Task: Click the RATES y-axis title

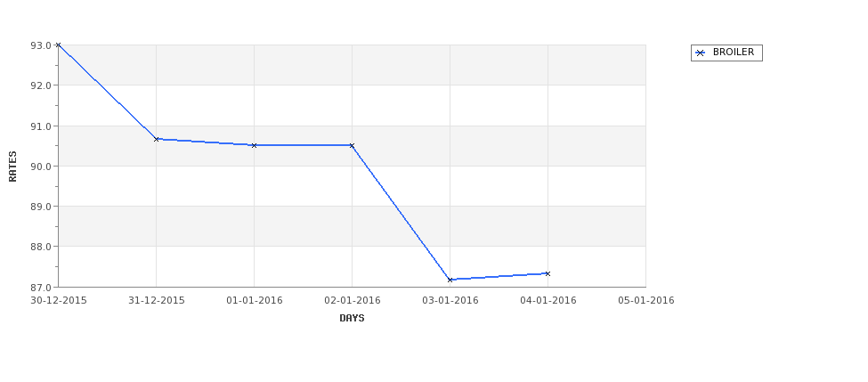Action: point(12,167)
